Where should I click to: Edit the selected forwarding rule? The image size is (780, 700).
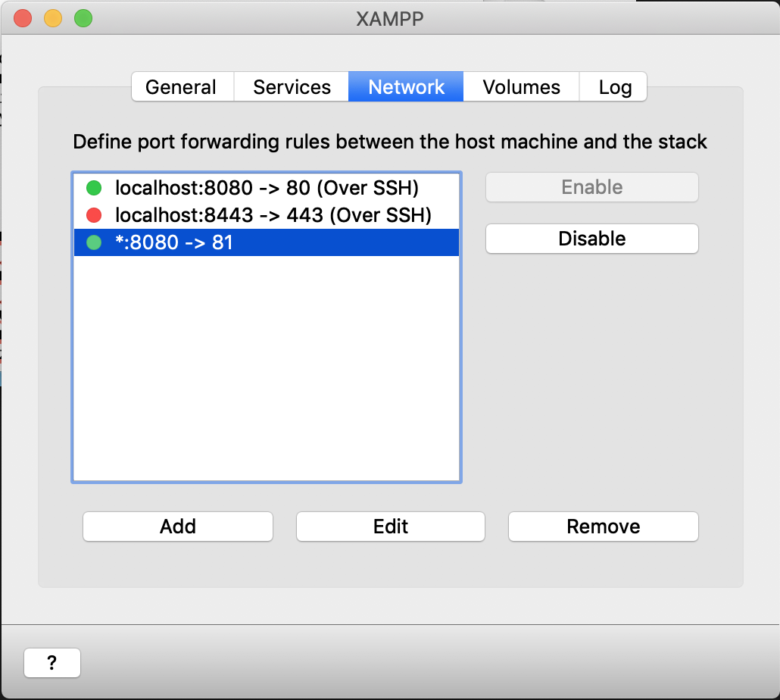[391, 527]
